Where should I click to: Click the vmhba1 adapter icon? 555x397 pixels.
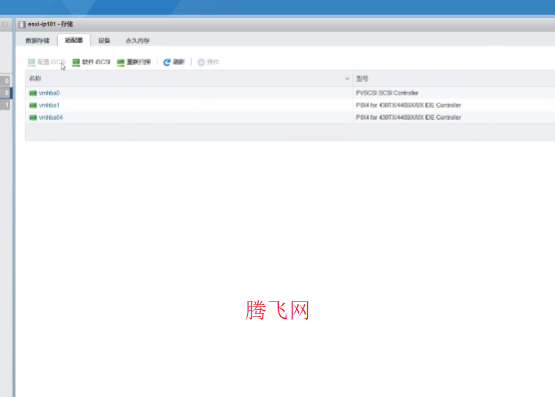click(x=33, y=105)
